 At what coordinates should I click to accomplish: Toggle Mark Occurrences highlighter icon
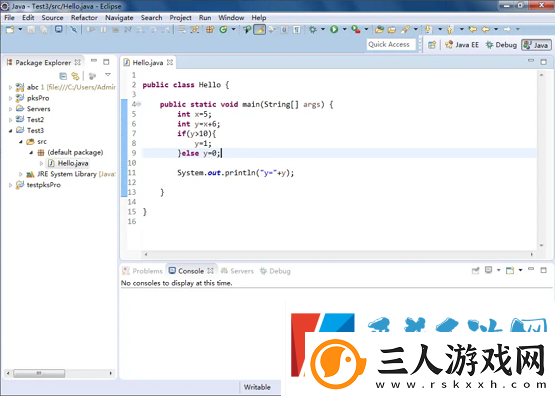click(x=259, y=30)
